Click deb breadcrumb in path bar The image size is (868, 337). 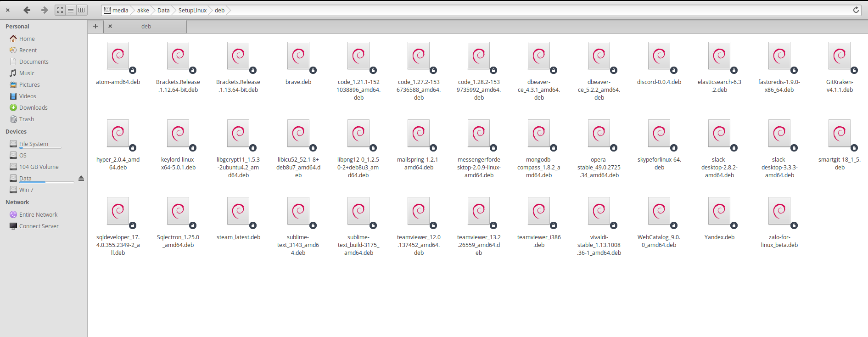coord(219,10)
